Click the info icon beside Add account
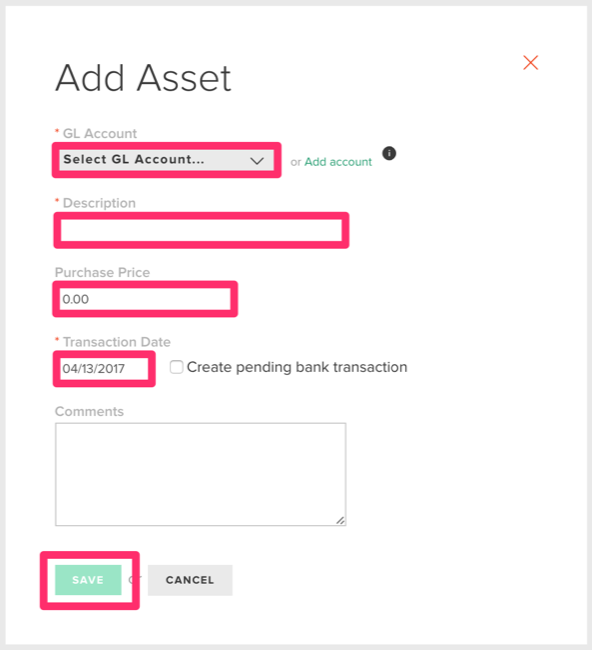 coord(389,153)
